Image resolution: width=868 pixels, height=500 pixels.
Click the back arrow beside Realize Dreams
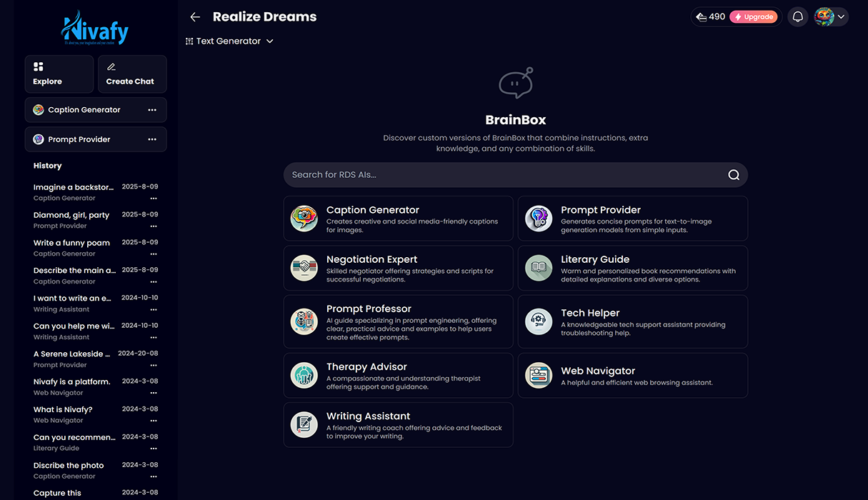(195, 17)
